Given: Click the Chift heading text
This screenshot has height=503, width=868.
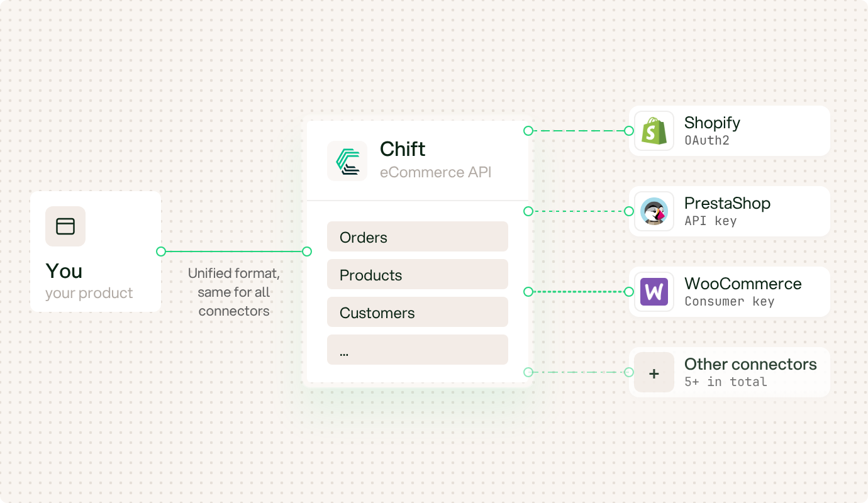Looking at the screenshot, I should (403, 149).
